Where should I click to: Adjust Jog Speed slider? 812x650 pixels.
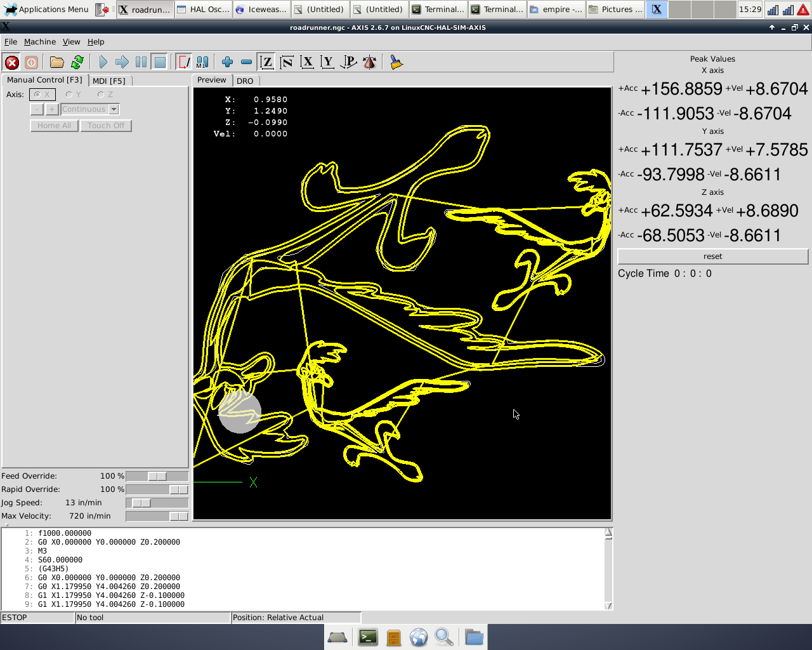157,503
